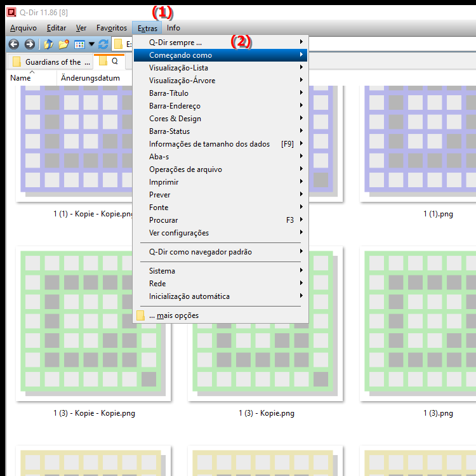Click the refresh icon in toolbar
This screenshot has width=476, height=476.
[103, 44]
